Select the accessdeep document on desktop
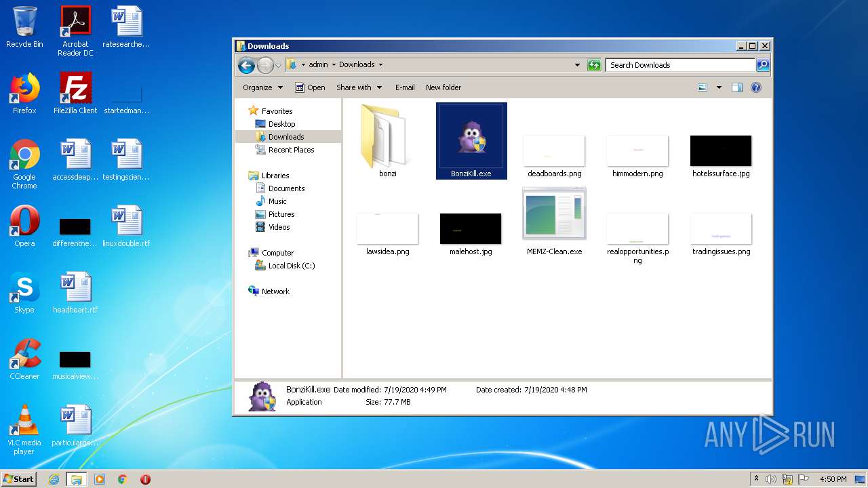 pos(75,160)
